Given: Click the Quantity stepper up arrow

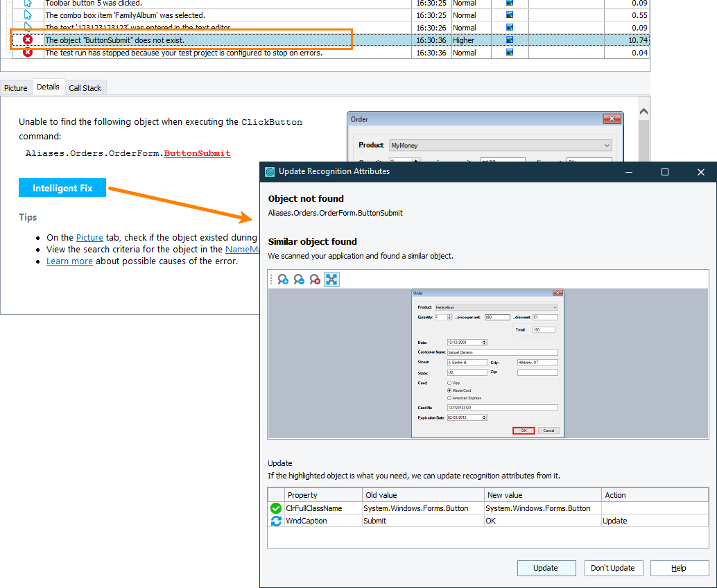Looking at the screenshot, I should click(448, 315).
